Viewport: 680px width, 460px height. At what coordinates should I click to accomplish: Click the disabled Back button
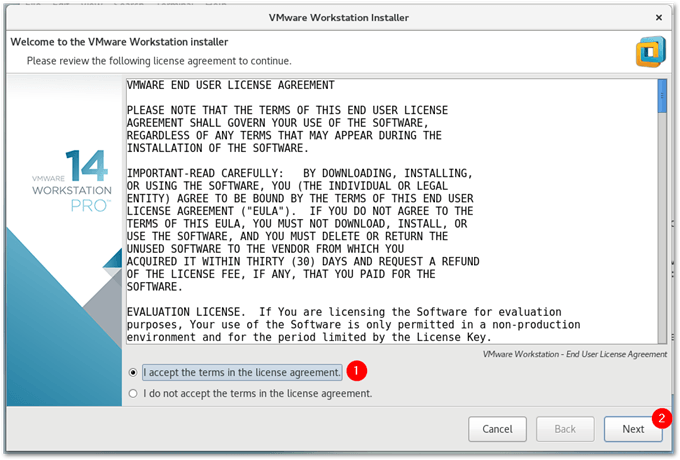point(565,429)
